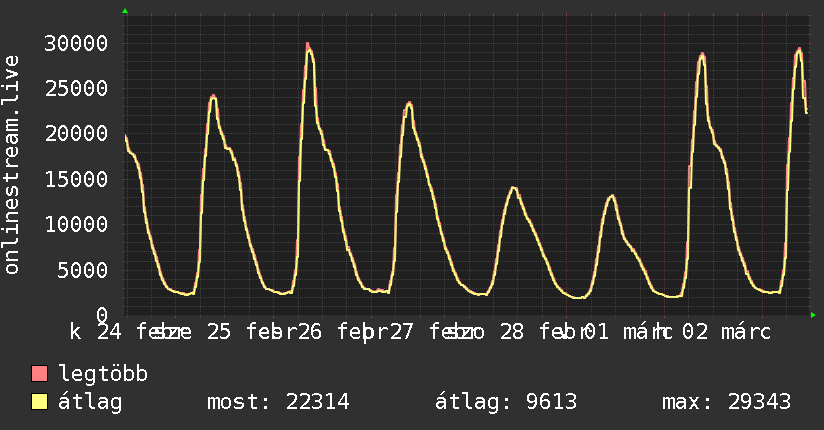This screenshot has height=430, width=824.
Task: Click the max: 29343 statistic
Action: (x=726, y=402)
